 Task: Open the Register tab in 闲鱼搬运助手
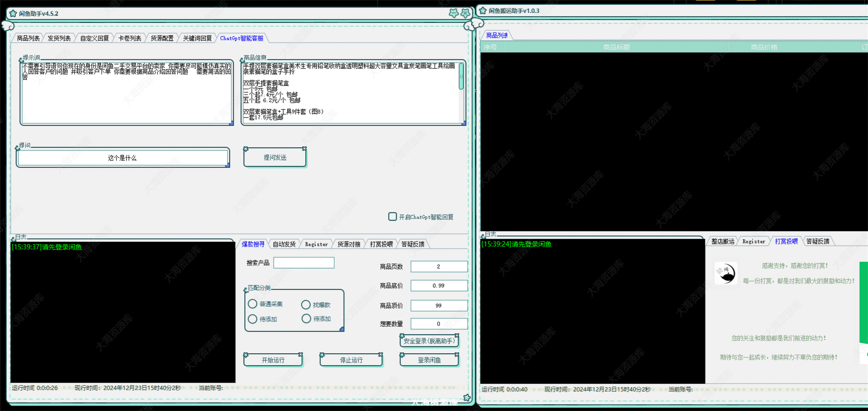(754, 241)
